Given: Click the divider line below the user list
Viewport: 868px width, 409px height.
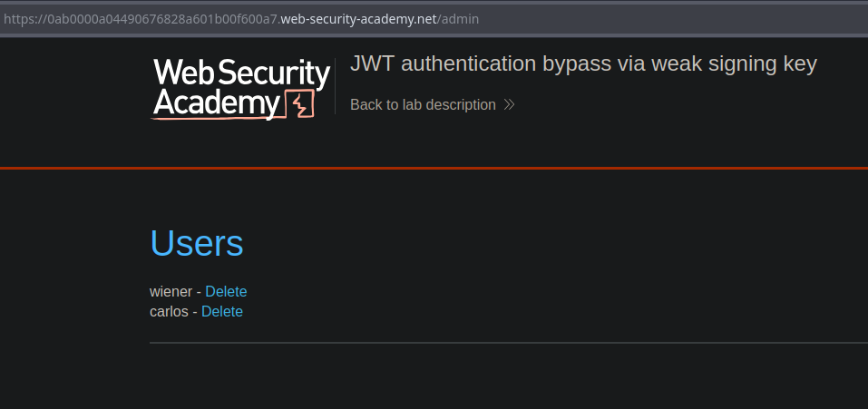Looking at the screenshot, I should click(x=508, y=343).
